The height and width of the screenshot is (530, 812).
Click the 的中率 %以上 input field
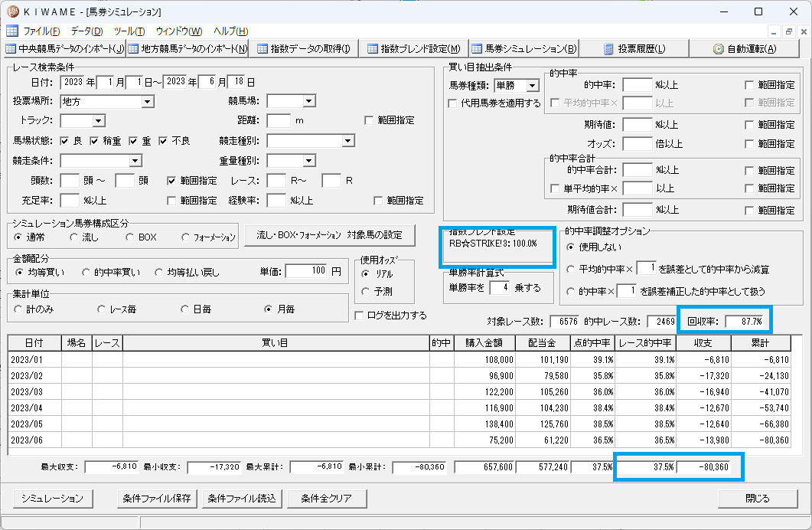coord(637,85)
